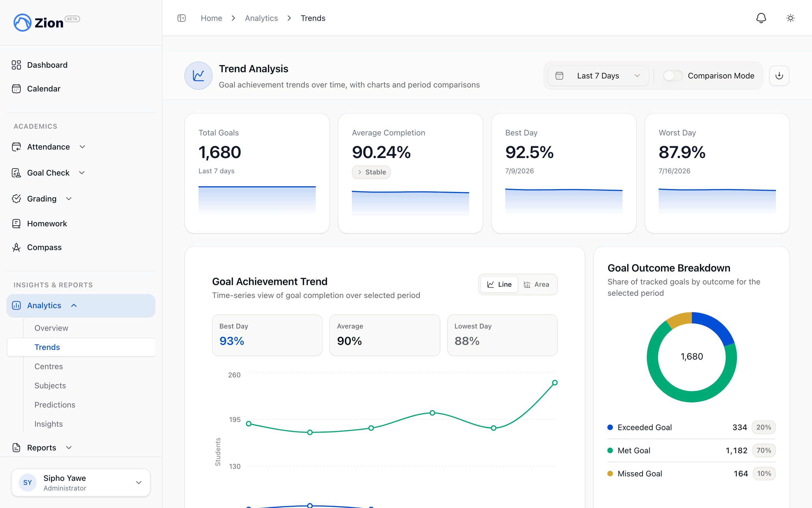812x508 pixels.
Task: Enable Comparison Mode switch
Action: (x=673, y=76)
